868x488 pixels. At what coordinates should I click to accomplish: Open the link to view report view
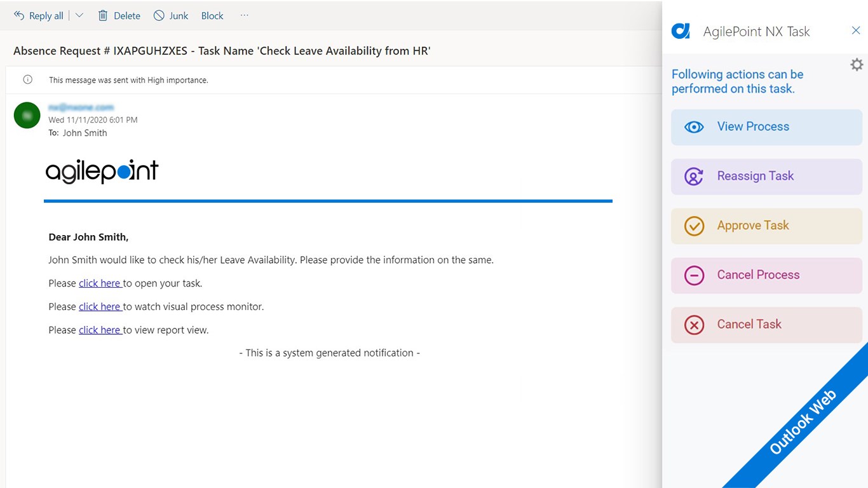pos(100,330)
